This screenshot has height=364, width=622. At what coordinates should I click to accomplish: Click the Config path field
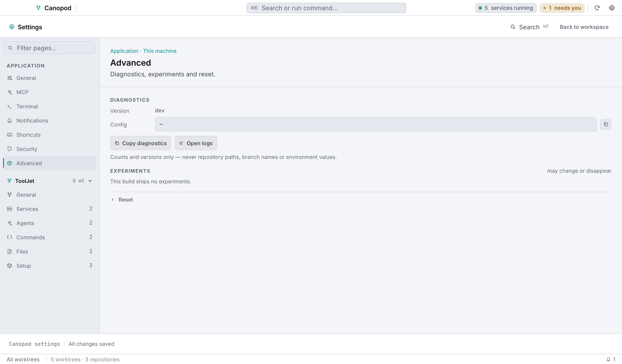pyautogui.click(x=376, y=124)
